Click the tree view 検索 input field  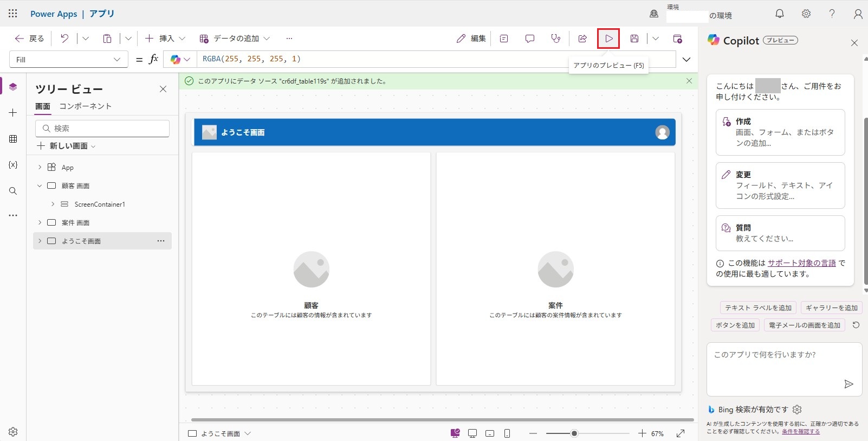coord(103,129)
